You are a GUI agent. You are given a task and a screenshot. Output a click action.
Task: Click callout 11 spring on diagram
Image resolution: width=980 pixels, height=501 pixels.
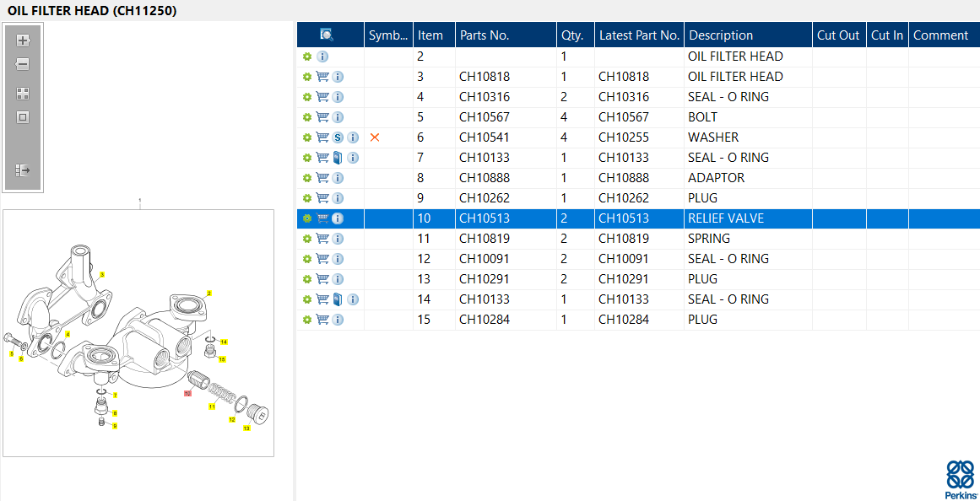click(212, 407)
